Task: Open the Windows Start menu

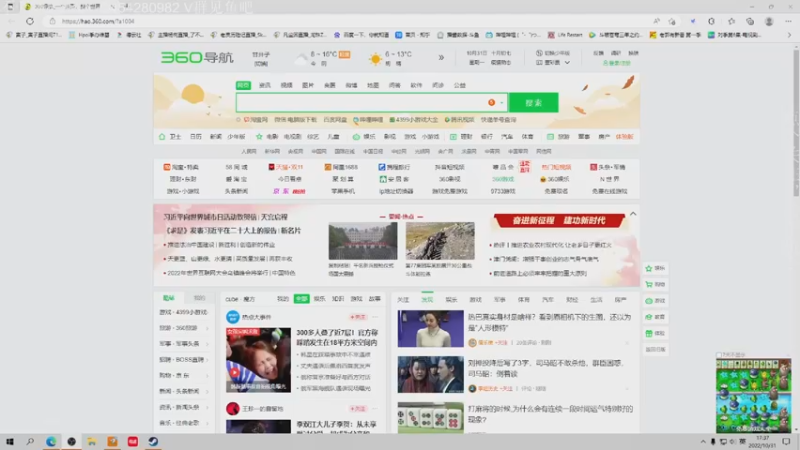Action: point(10,442)
